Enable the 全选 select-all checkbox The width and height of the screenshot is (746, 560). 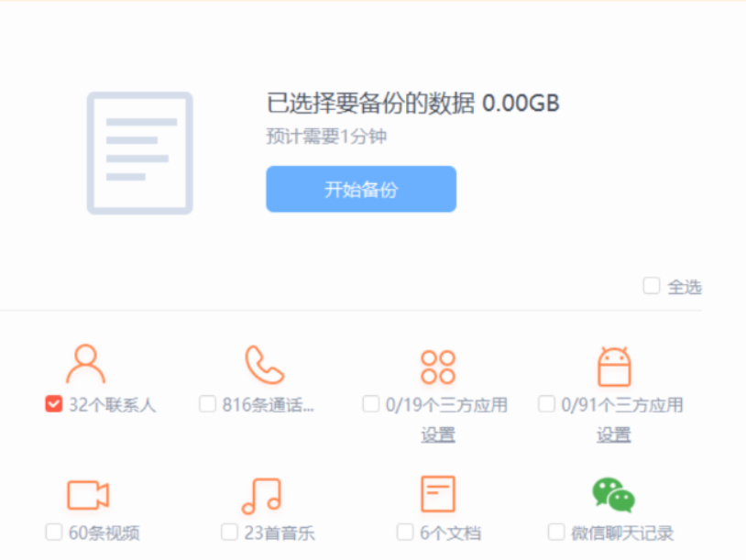coord(652,286)
